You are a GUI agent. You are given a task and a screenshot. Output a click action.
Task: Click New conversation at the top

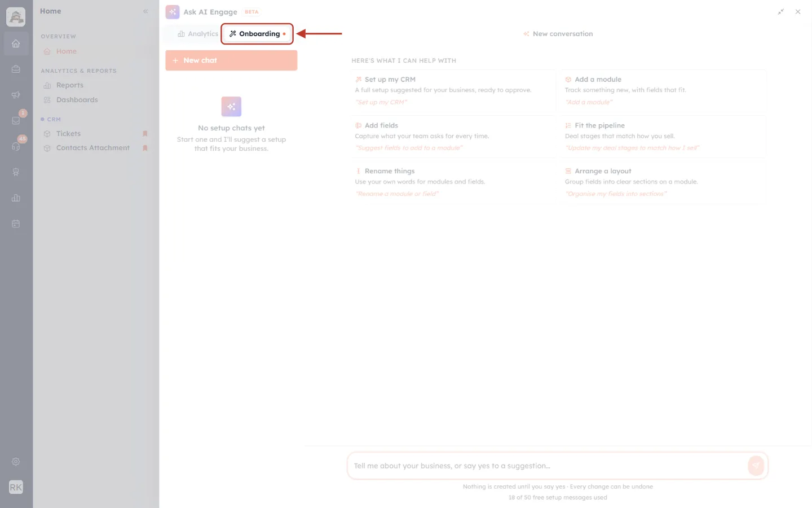pos(558,34)
